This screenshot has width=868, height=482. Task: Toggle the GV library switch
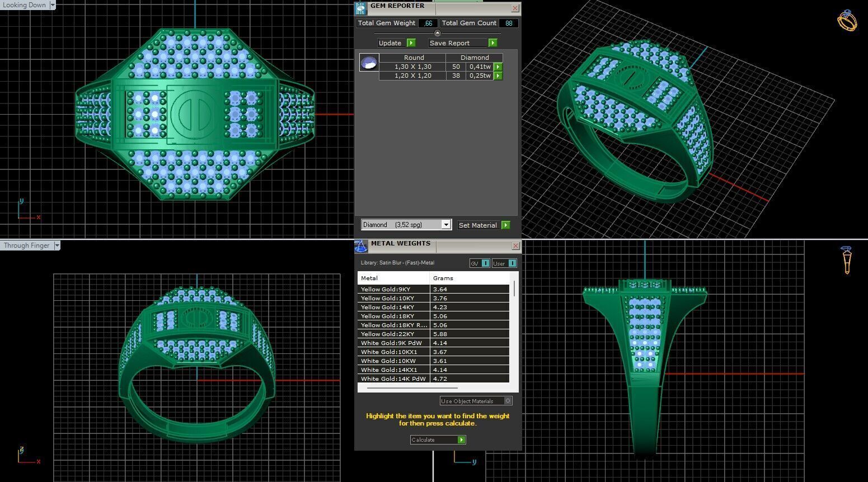pyautogui.click(x=480, y=263)
